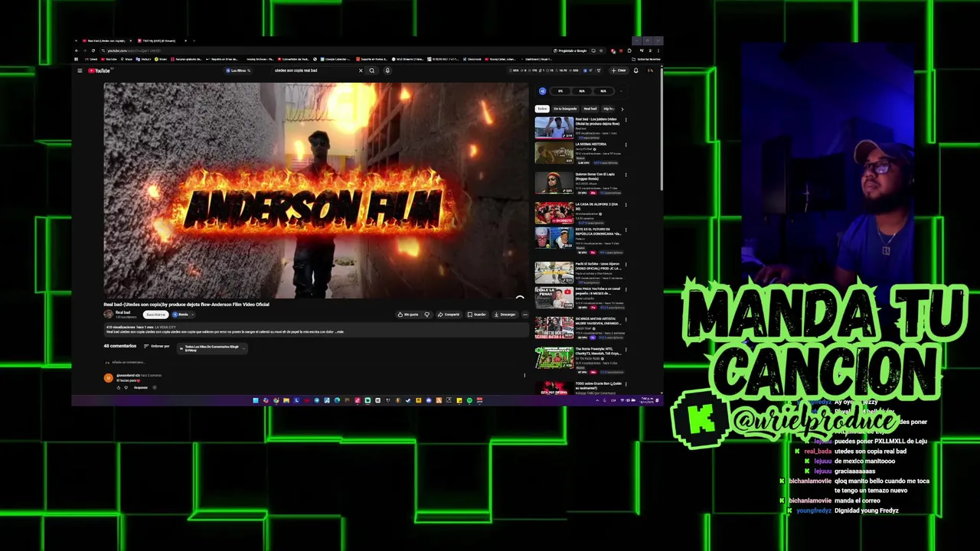Select the Todos filter chip
The height and width of the screenshot is (551, 980).
click(542, 109)
